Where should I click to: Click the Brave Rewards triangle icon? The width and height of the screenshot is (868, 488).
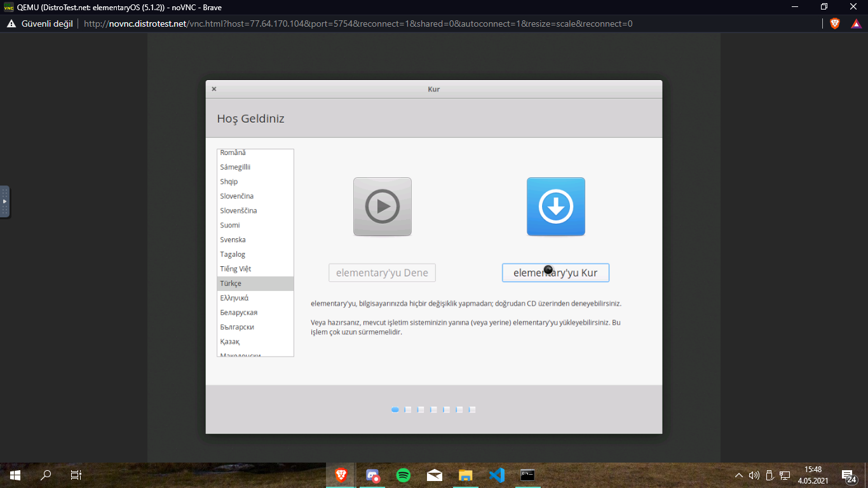click(x=856, y=24)
